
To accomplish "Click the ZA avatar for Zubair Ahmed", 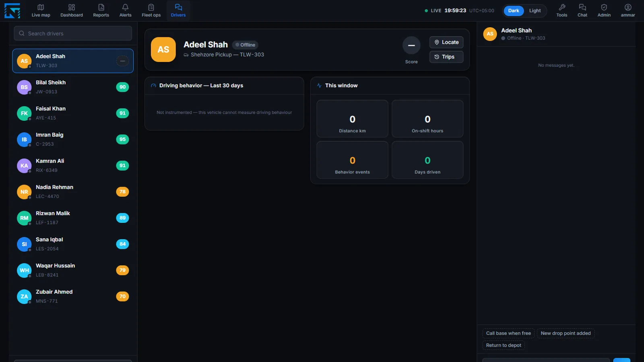I will (24, 296).
